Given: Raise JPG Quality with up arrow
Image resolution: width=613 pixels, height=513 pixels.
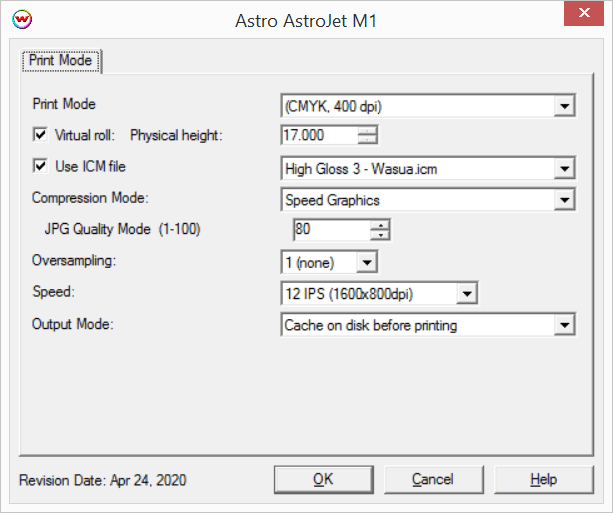Looking at the screenshot, I should 380,225.
